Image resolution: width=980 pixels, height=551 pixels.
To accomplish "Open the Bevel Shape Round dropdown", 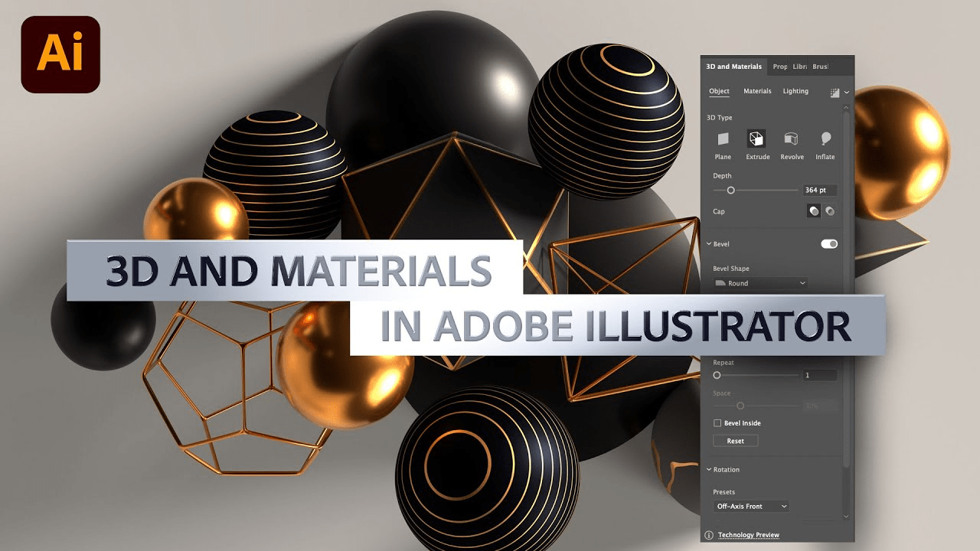I will pos(760,283).
